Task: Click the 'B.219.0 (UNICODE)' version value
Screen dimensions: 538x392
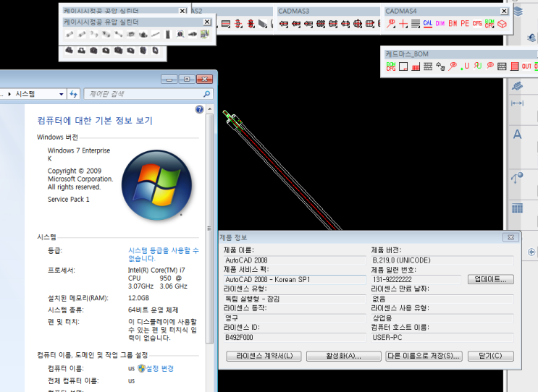Action: pos(401,260)
